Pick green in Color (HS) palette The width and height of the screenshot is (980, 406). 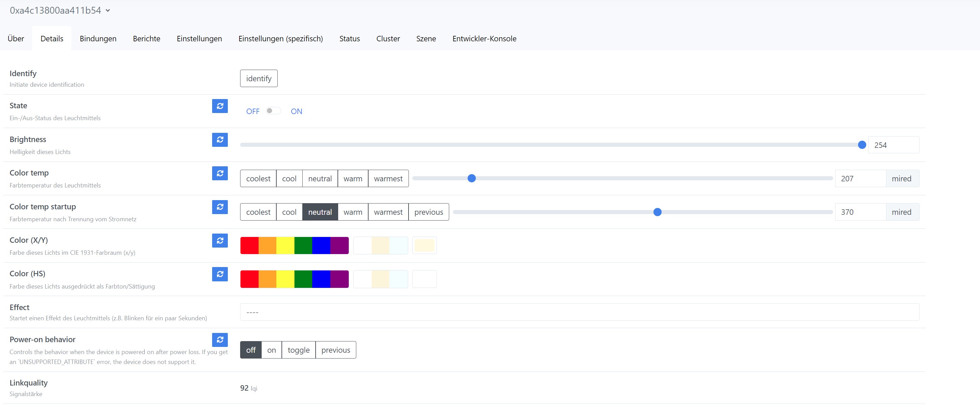coord(303,279)
